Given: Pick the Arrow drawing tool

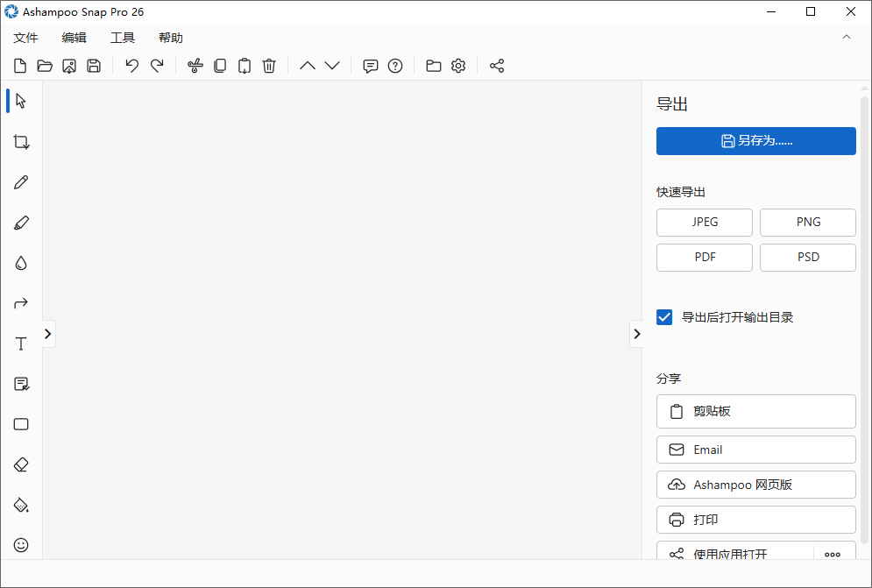Looking at the screenshot, I should (21, 303).
